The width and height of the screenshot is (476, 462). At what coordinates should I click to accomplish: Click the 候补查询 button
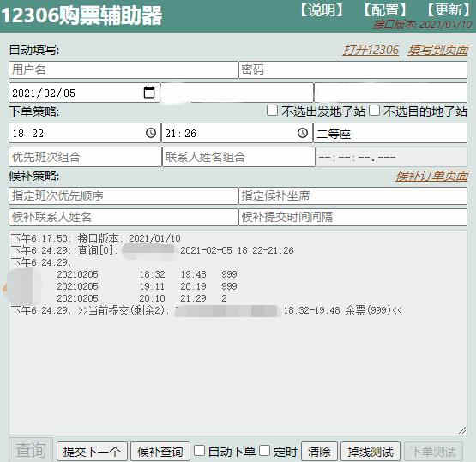tap(160, 452)
